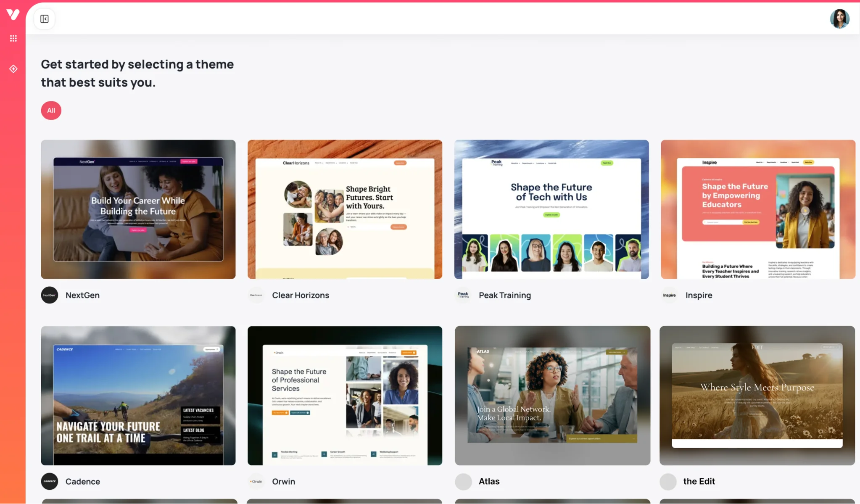Click the 'the Edit' theme label
This screenshot has width=860, height=504.
point(699,481)
